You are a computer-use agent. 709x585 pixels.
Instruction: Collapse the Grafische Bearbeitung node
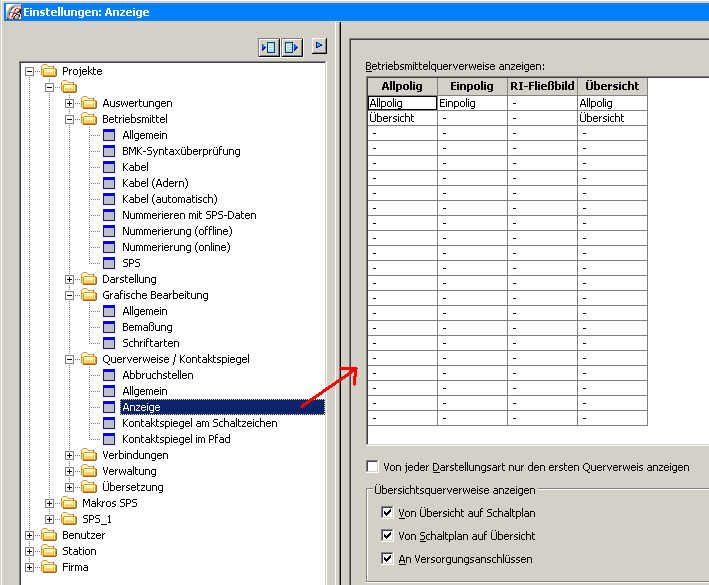69,295
